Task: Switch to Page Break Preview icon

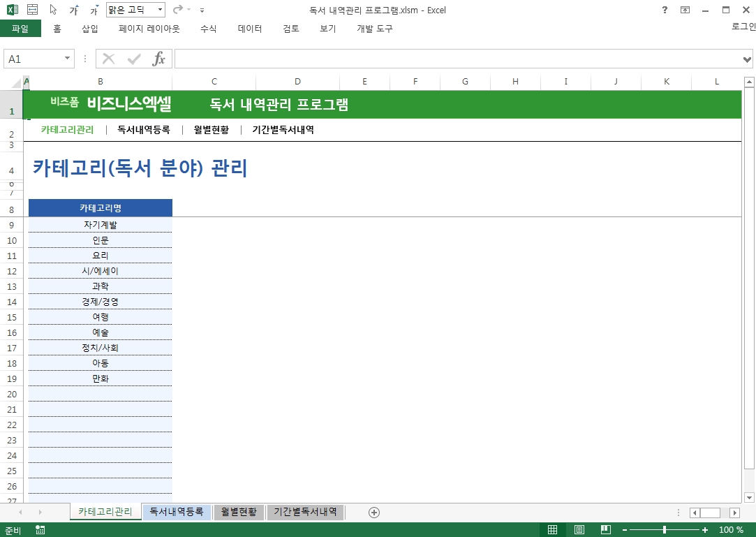Action: coord(606,530)
